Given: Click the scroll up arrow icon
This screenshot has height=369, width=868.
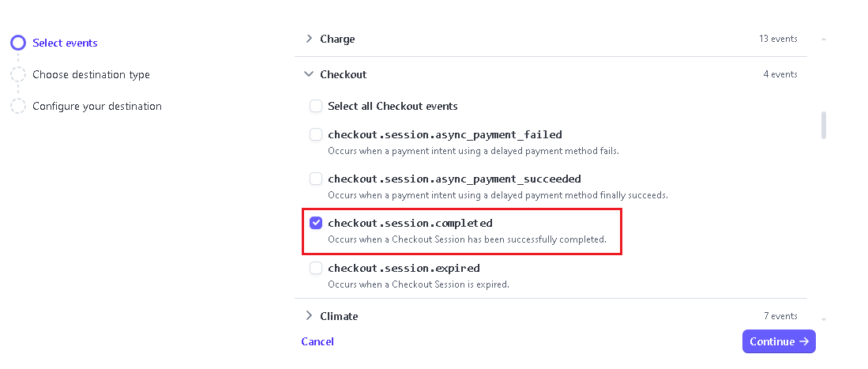Looking at the screenshot, I should (x=825, y=39).
